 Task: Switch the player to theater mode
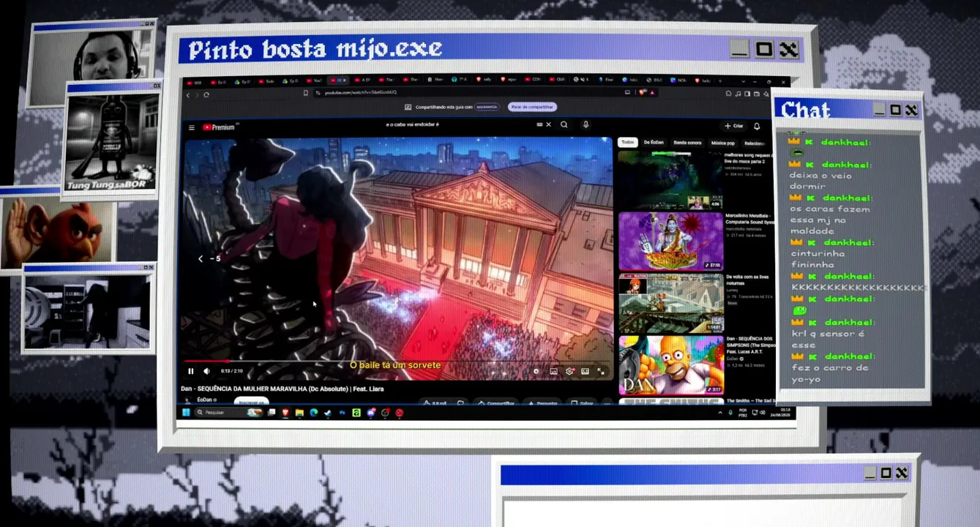pyautogui.click(x=585, y=371)
